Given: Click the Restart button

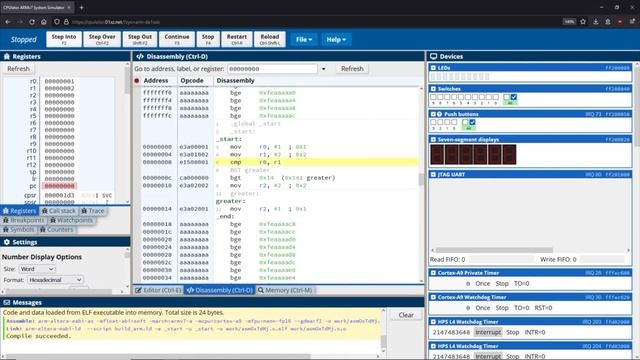Looking at the screenshot, I should click(x=237, y=39).
